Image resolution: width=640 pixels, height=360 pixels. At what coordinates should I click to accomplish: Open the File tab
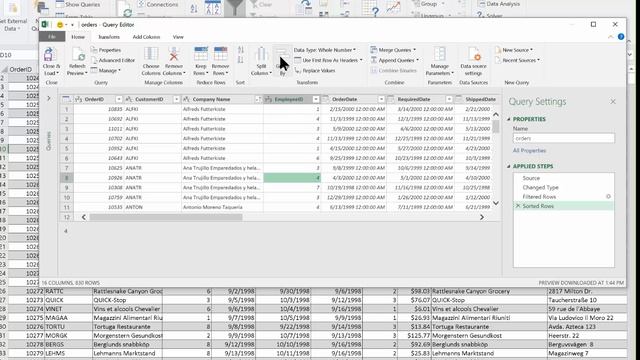tap(52, 37)
